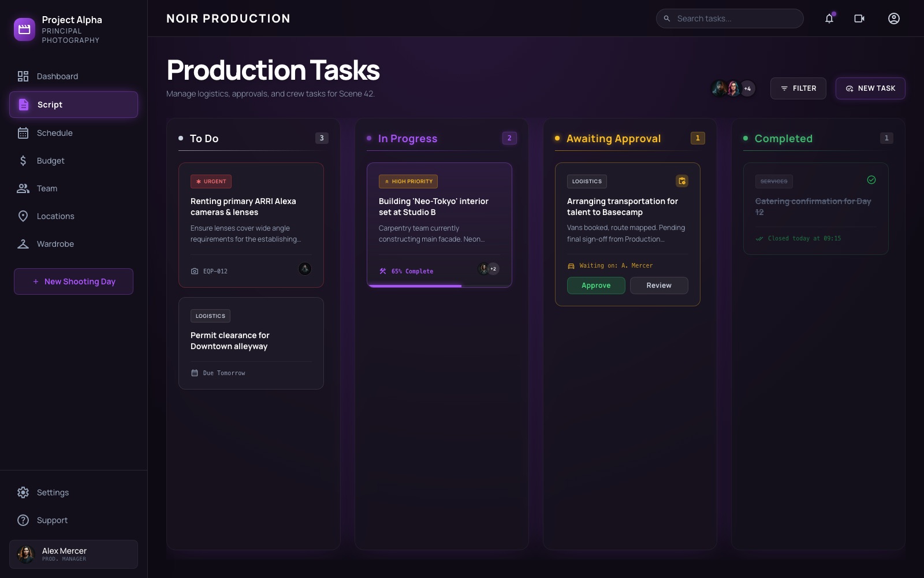This screenshot has width=924, height=578.
Task: Open the Renting primary ARRI Alexa card
Action: click(x=251, y=225)
